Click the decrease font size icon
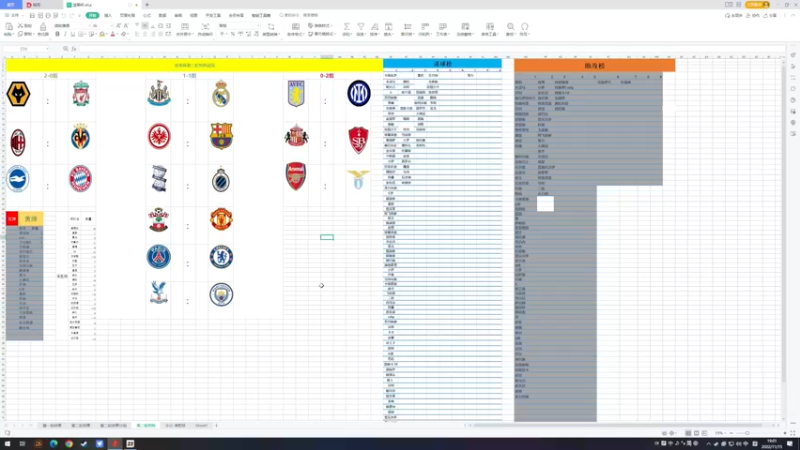This screenshot has height=450, width=800. [x=126, y=26]
